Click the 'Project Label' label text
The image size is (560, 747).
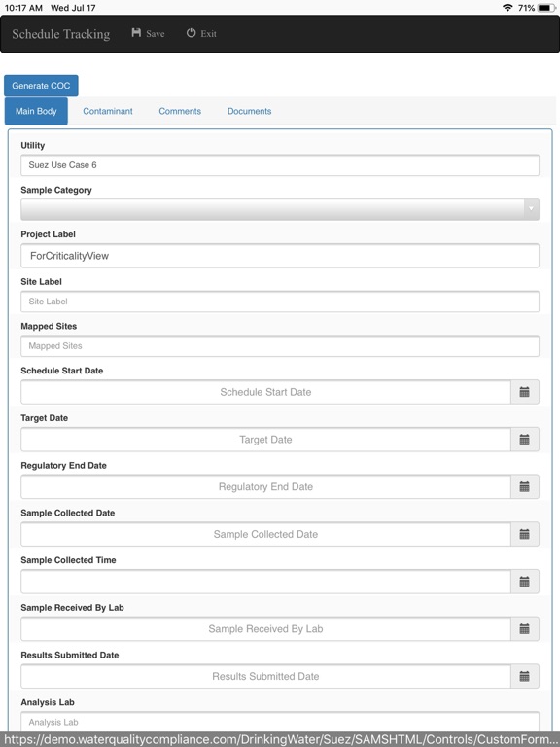point(48,234)
